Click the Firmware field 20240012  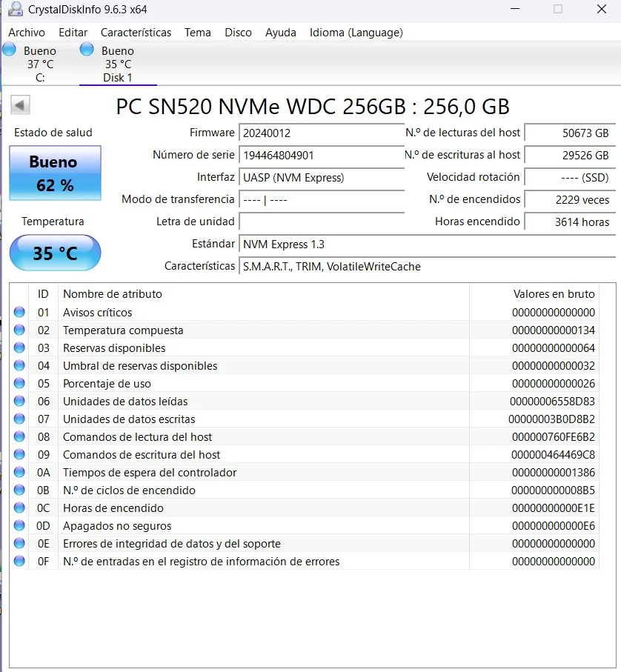pyautogui.click(x=322, y=133)
